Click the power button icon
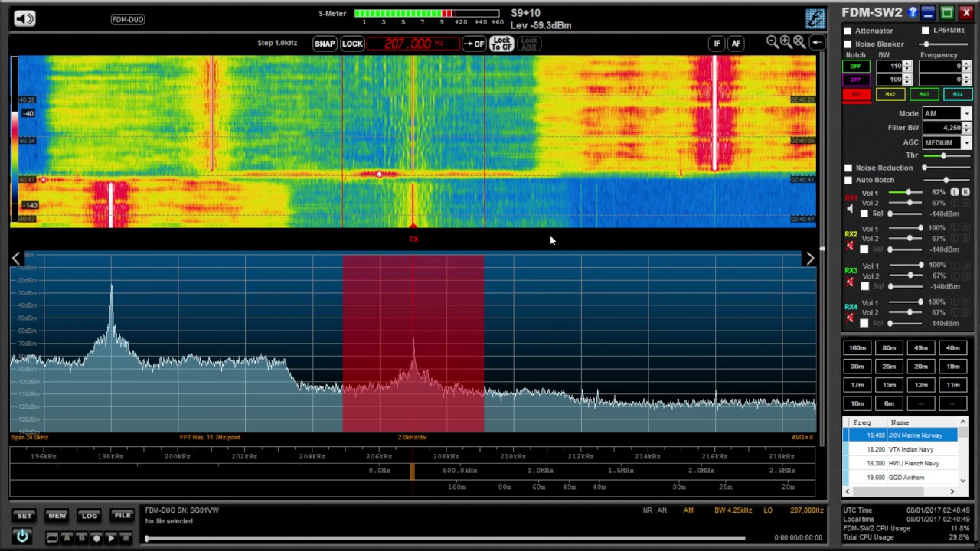The image size is (980, 551). [x=22, y=536]
